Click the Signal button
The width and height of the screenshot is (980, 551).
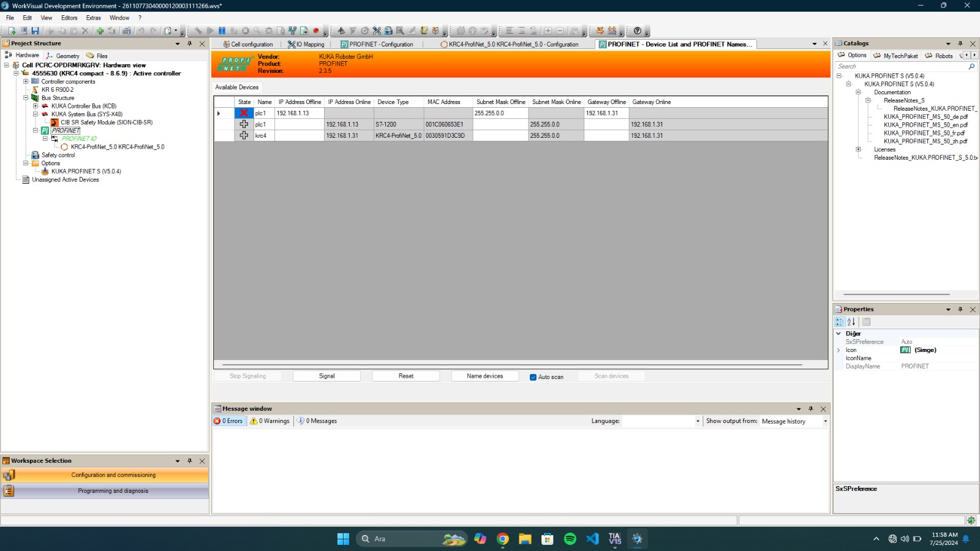[x=326, y=376]
